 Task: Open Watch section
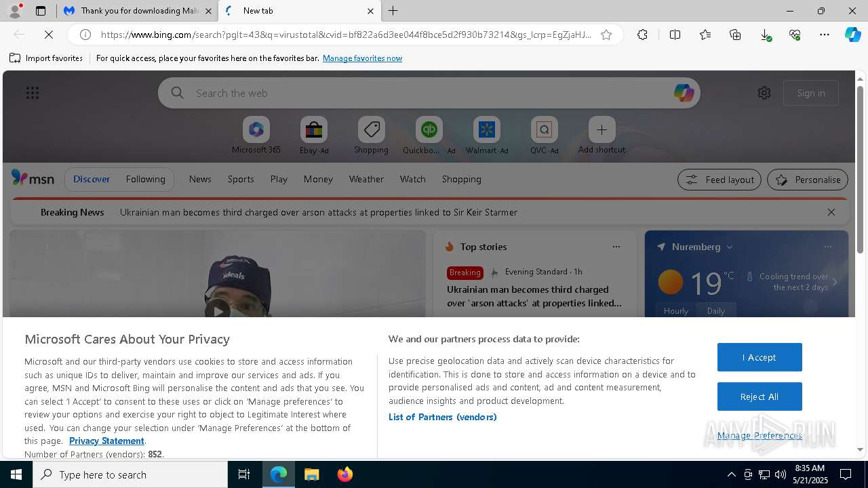click(413, 179)
